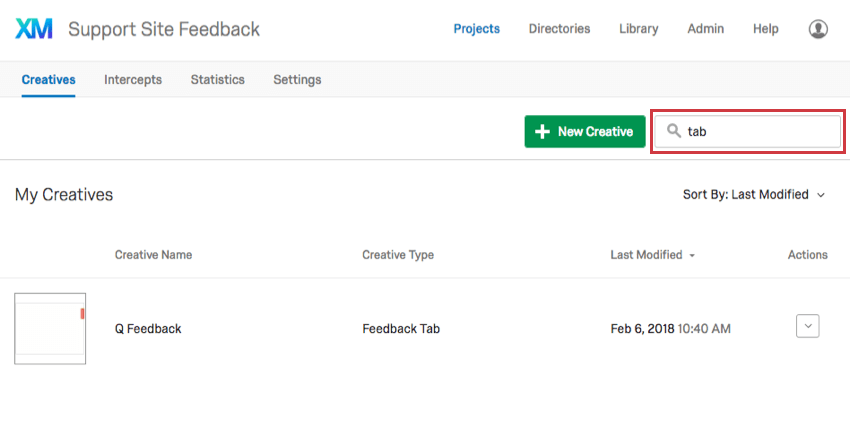Click the Actions column header
This screenshot has height=425, width=850.
coord(808,255)
